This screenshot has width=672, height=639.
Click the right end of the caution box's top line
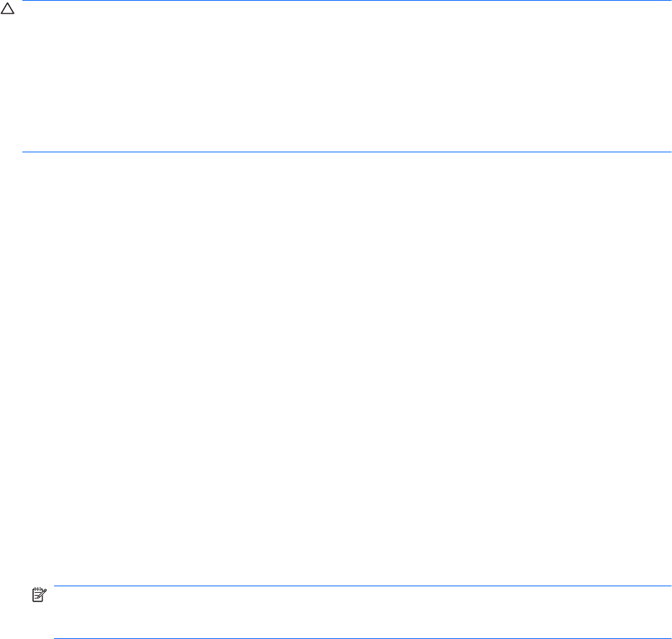[669, 1]
